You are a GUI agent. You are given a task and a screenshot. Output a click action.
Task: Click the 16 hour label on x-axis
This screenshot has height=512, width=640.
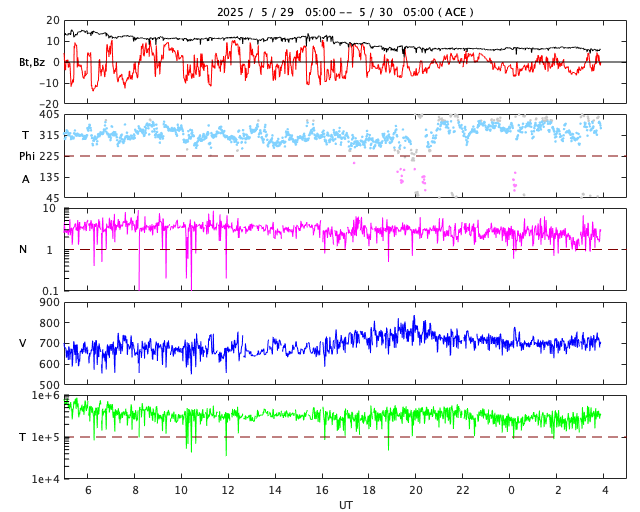[322, 490]
